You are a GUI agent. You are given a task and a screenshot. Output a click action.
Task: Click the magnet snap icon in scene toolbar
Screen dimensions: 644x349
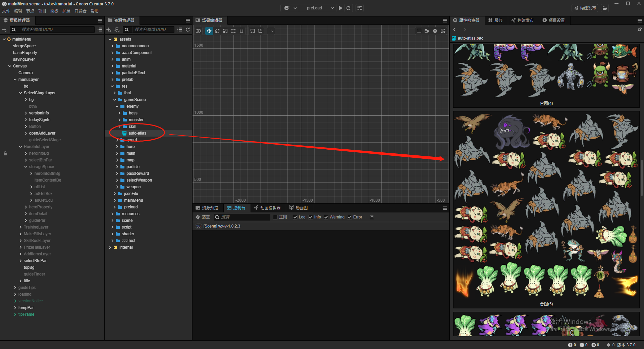pyautogui.click(x=241, y=31)
